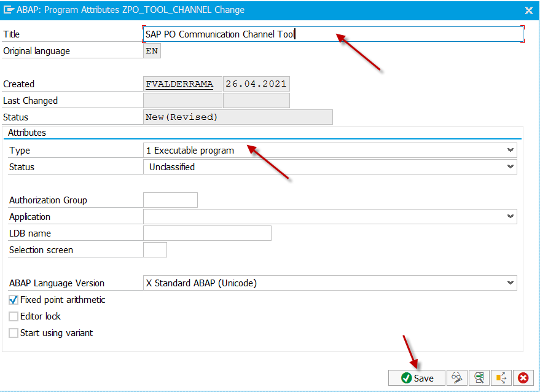The image size is (540, 392).
Task: Focus the LDB name input field
Action: pyautogui.click(x=207, y=233)
